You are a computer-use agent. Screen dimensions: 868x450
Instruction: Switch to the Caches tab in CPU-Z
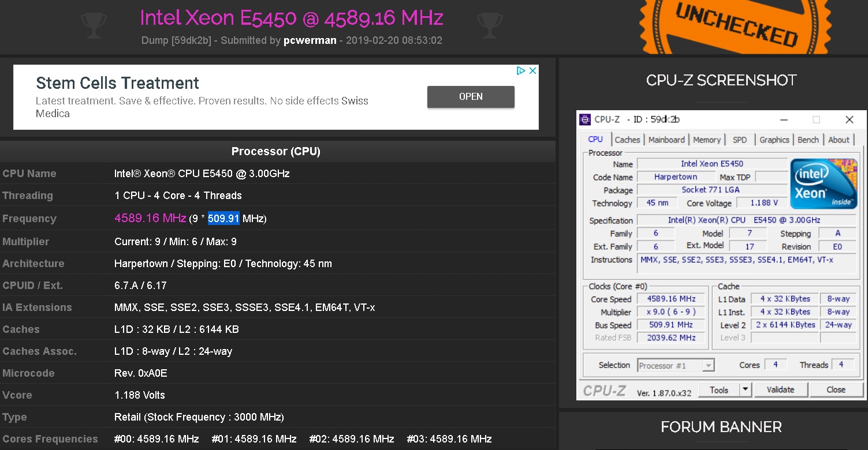627,140
